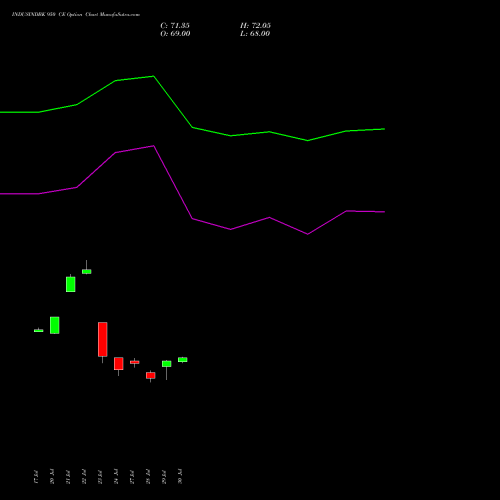Viewport: 500px width, 500px height.
Task: Select the red candle for 28 Jul
Action: pos(151,375)
